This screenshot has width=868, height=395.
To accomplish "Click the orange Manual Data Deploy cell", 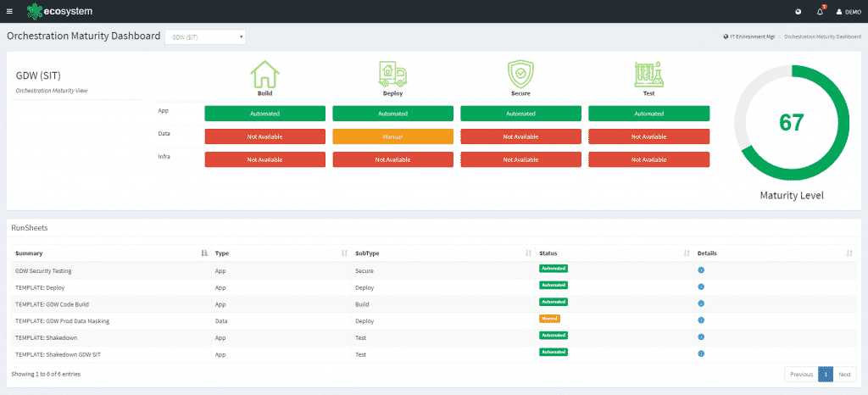I will click(x=392, y=136).
